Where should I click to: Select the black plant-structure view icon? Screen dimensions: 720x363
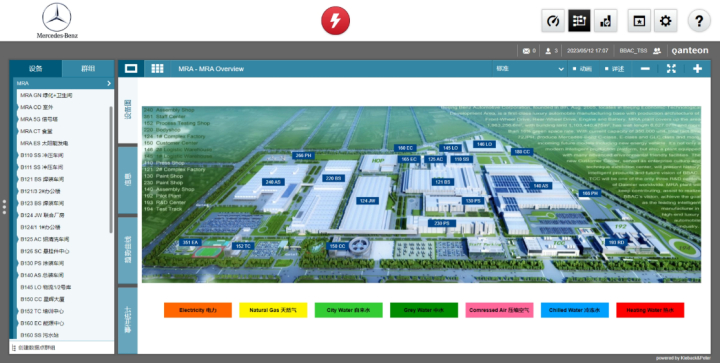(x=579, y=21)
